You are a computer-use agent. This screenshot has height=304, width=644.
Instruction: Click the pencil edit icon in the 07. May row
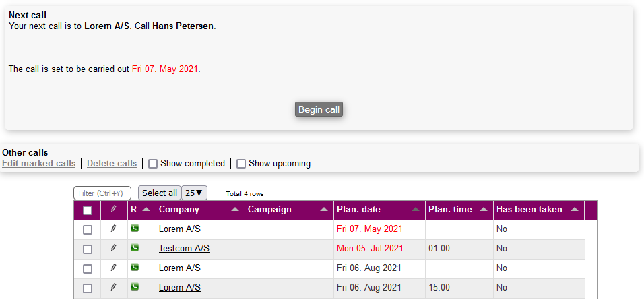coord(113,229)
